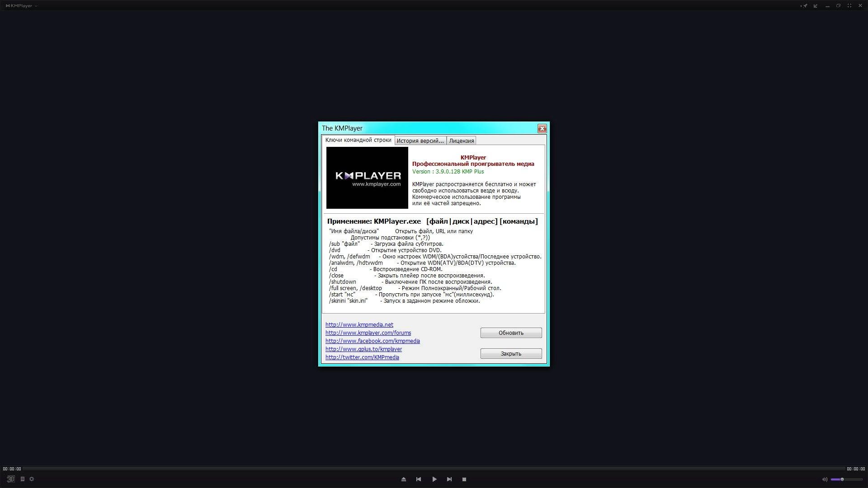Start playback with the play button

[434, 479]
